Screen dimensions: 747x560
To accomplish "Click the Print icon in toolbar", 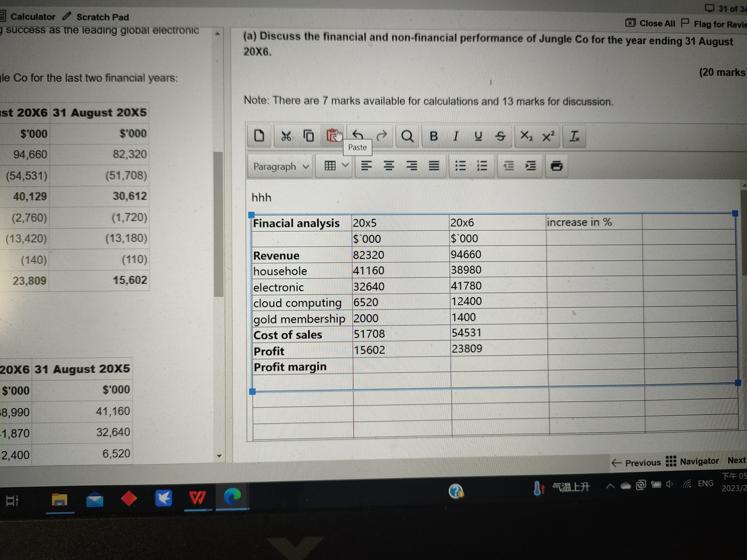I will tap(556, 166).
